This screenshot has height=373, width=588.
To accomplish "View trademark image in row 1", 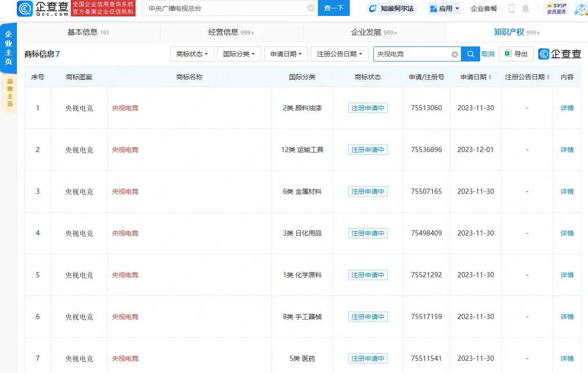I will pos(79,108).
